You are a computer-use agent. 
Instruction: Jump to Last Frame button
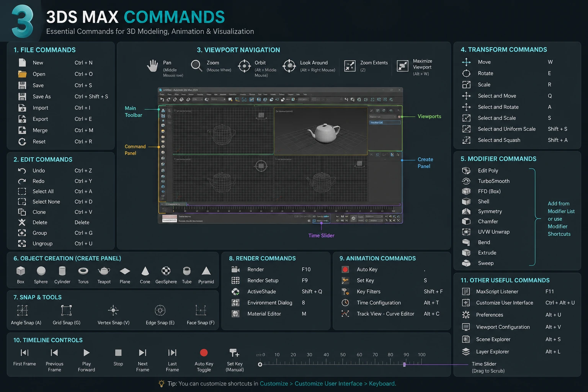click(x=172, y=353)
